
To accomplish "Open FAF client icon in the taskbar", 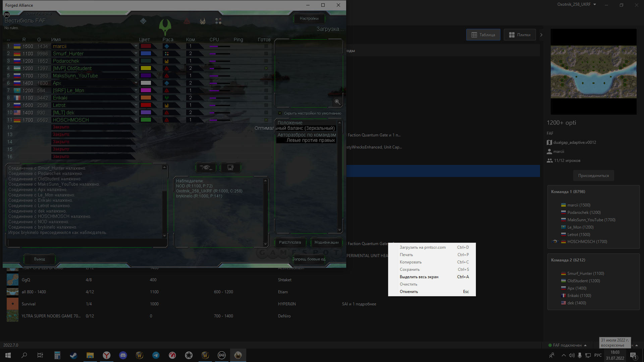I will coord(222,355).
